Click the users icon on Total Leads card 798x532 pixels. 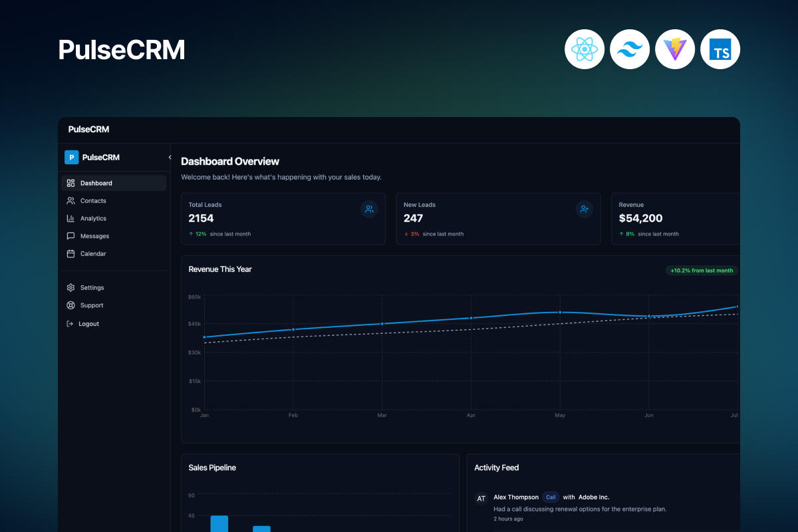click(x=369, y=209)
